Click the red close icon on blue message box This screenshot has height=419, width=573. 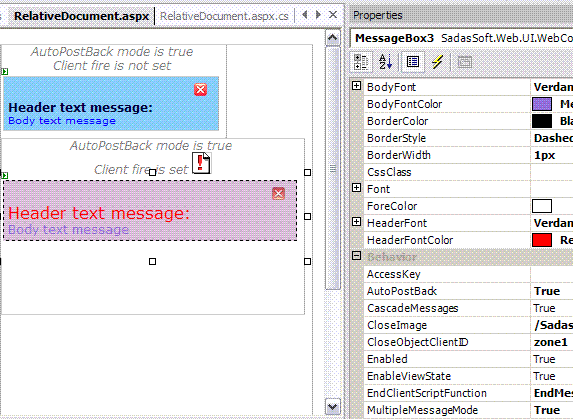coord(200,89)
